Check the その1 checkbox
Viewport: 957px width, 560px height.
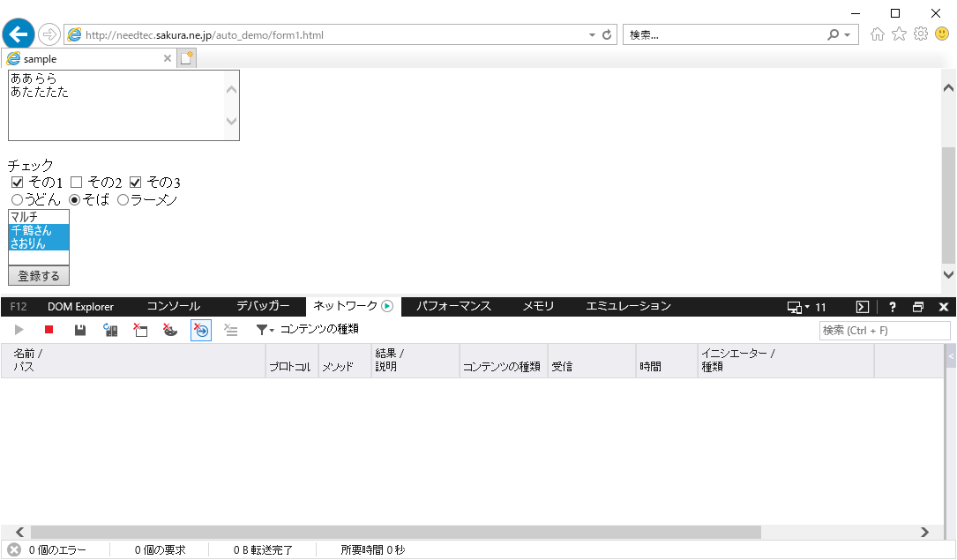tap(17, 183)
